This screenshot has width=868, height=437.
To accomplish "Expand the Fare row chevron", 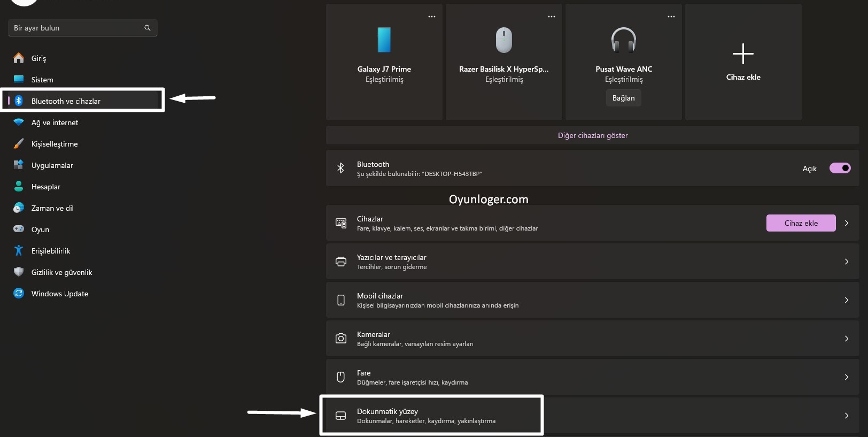I will [847, 377].
